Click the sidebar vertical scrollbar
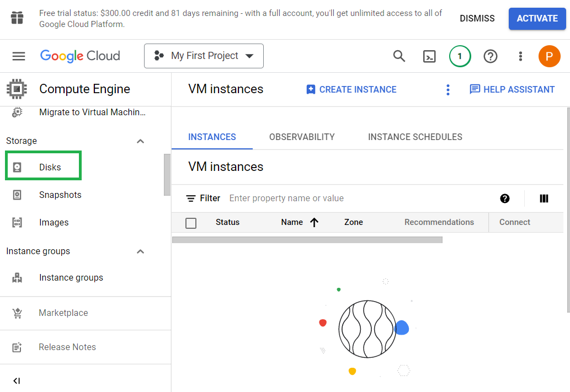 167,175
